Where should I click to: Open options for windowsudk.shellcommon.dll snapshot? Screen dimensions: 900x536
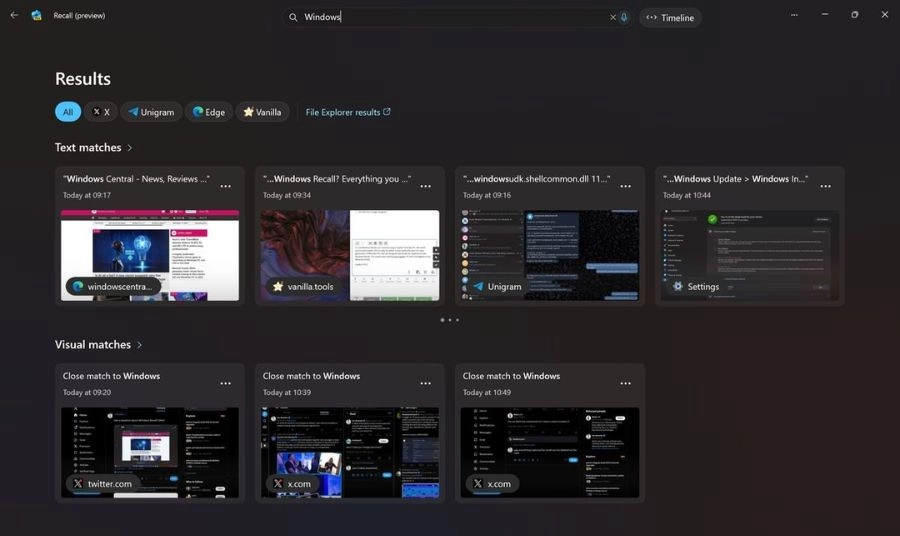click(x=626, y=186)
